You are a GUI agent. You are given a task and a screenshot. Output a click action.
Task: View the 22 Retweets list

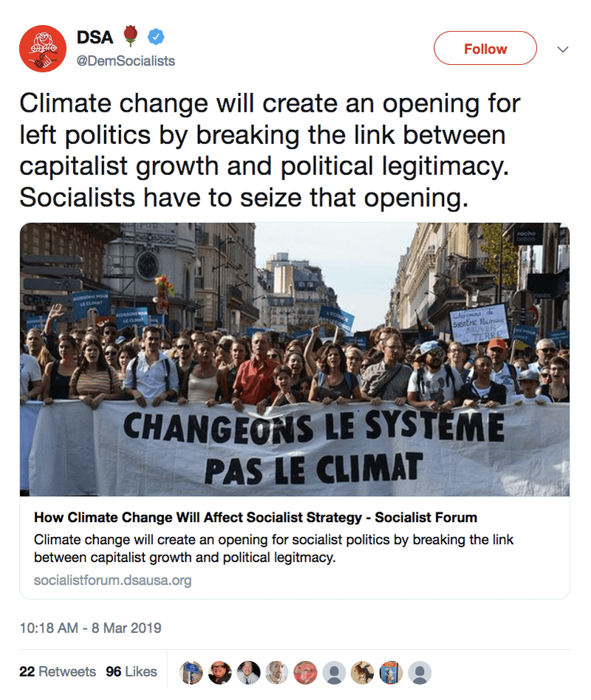pyautogui.click(x=58, y=672)
